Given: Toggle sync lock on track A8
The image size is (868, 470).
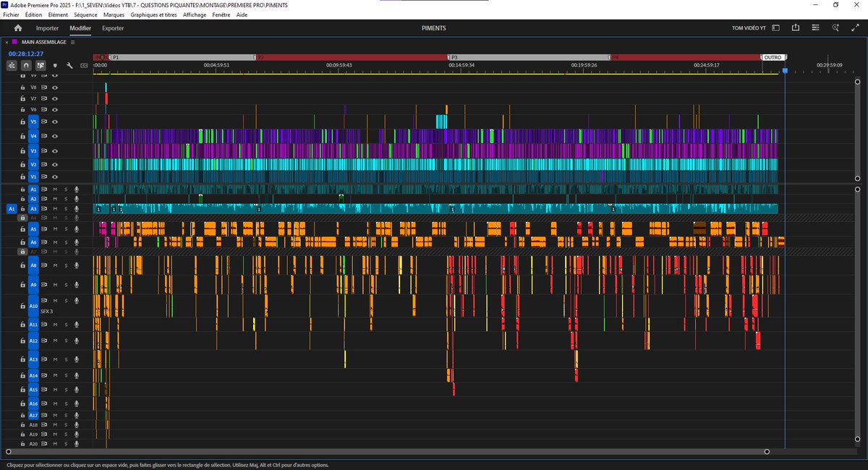Looking at the screenshot, I should pos(44,266).
